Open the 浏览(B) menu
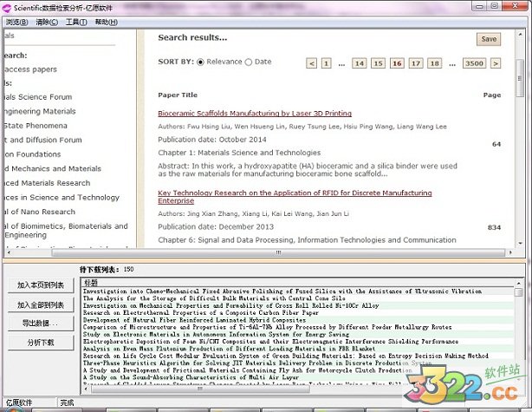Viewport: 532px width, 412px height. coord(16,22)
